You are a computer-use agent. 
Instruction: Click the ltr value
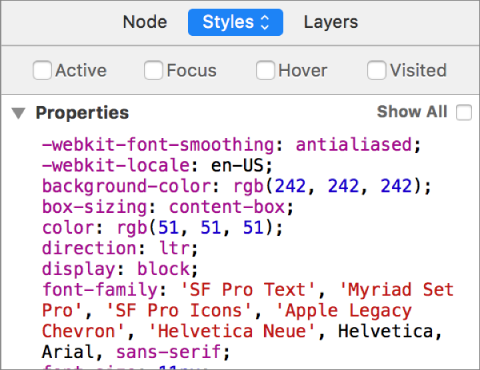pyautogui.click(x=174, y=248)
